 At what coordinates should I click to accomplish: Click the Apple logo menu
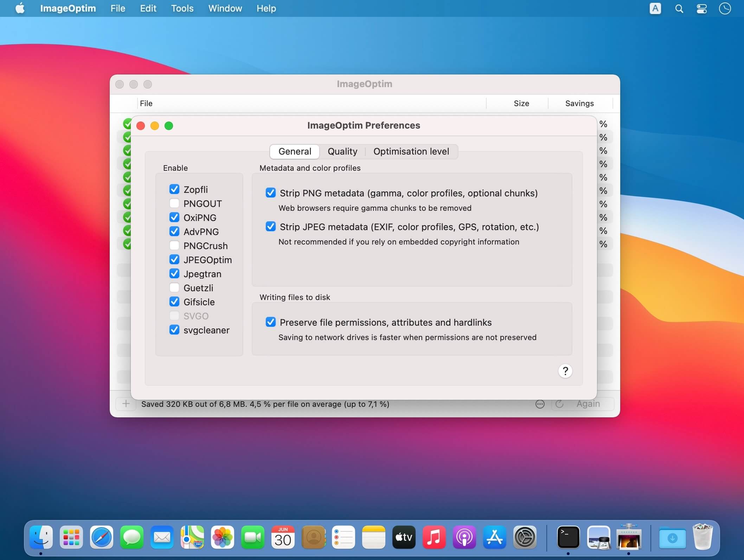pos(20,8)
